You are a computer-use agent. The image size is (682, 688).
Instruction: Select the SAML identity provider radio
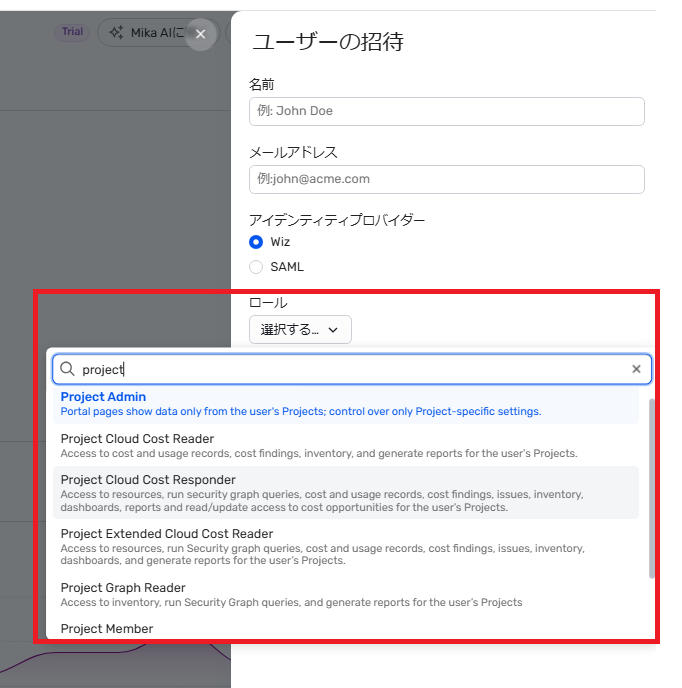click(256, 267)
